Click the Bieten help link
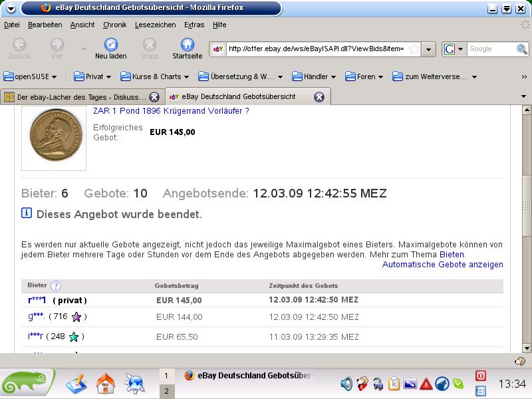Screen dimensions: 532x399 pyautogui.click(x=452, y=254)
